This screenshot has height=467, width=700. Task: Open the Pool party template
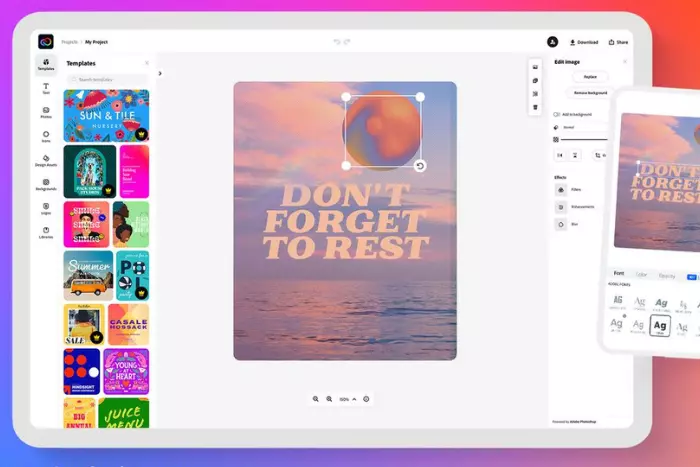pos(133,275)
